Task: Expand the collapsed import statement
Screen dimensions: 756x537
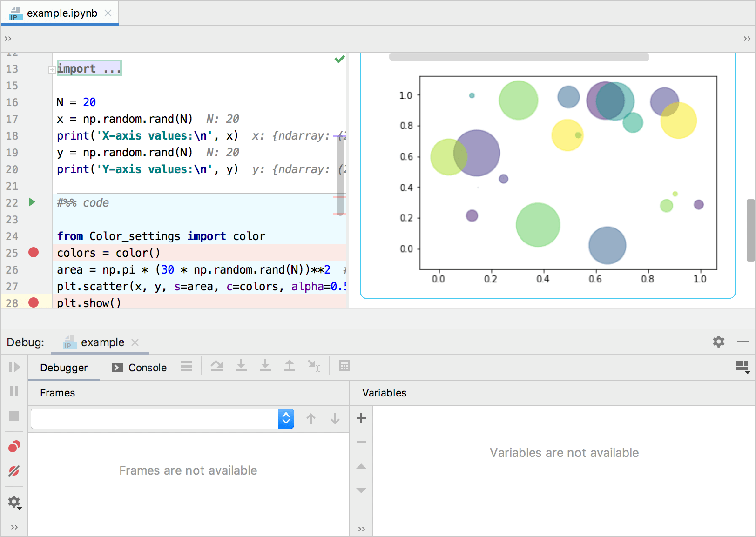Action: tap(52, 69)
